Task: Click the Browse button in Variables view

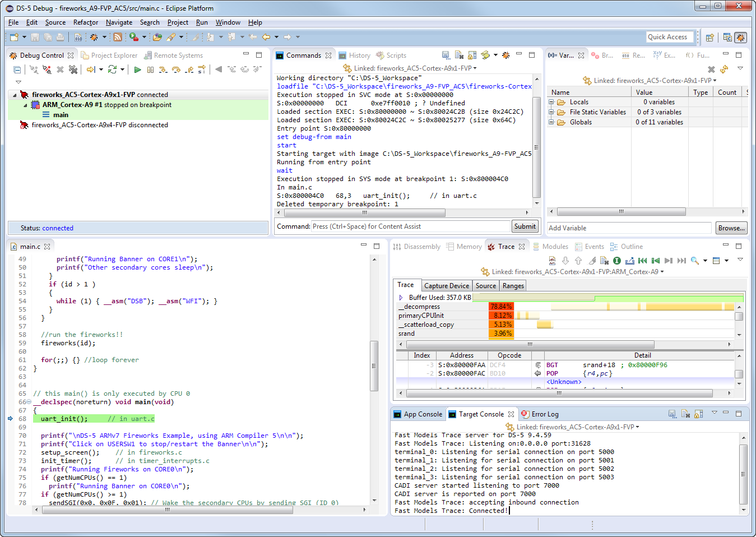Action: [731, 228]
